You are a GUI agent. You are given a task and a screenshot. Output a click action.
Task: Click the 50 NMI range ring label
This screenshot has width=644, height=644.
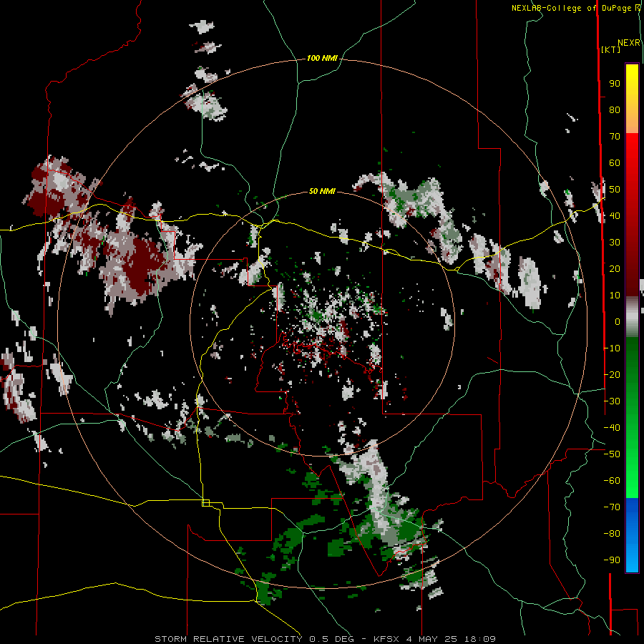pyautogui.click(x=322, y=191)
